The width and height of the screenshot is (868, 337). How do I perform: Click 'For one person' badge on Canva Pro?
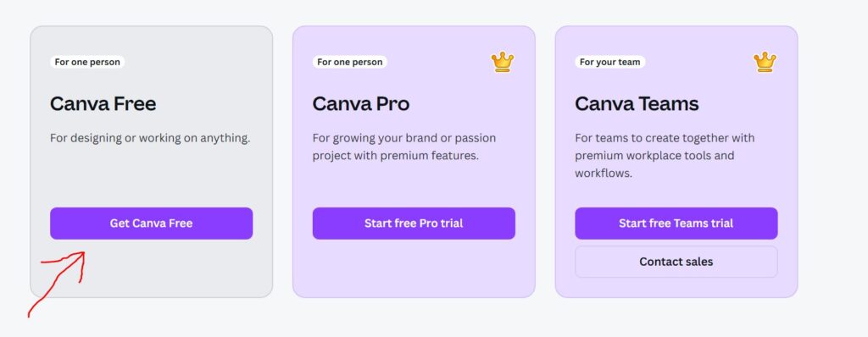pos(350,62)
